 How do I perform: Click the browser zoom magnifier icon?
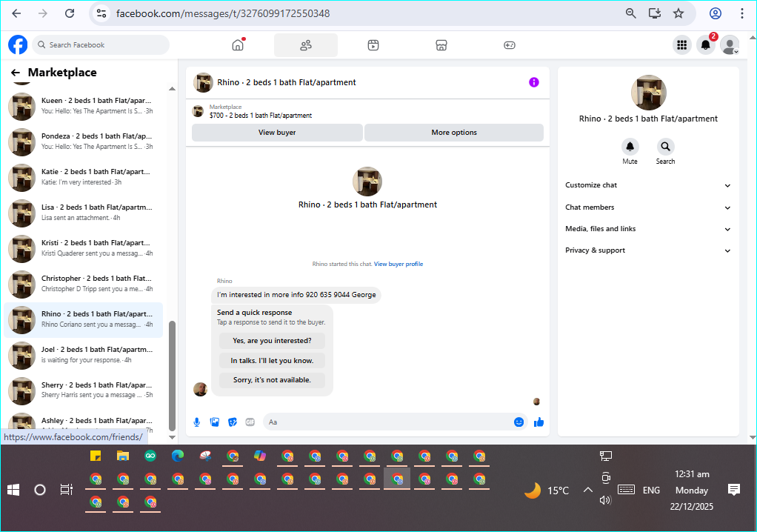[630, 13]
